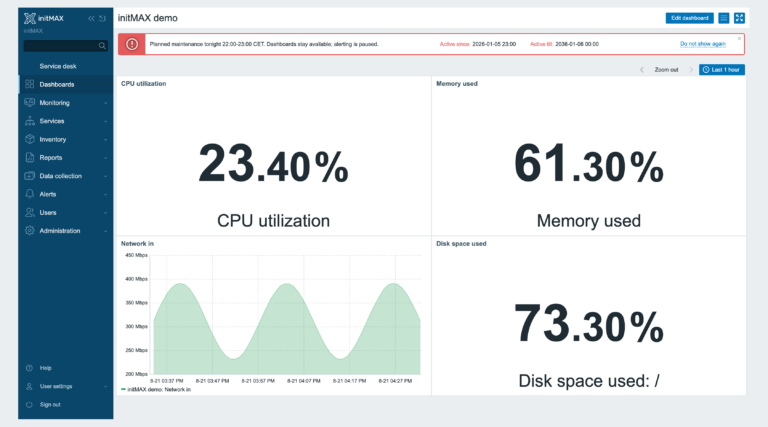Click the Help question mark icon

coord(29,368)
